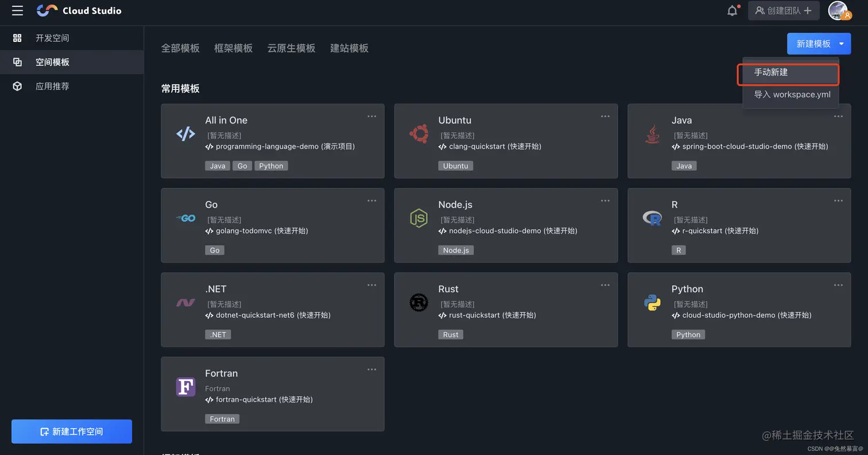The height and width of the screenshot is (455, 868).
Task: Switch to the 云原生模板 tab
Action: (x=291, y=48)
